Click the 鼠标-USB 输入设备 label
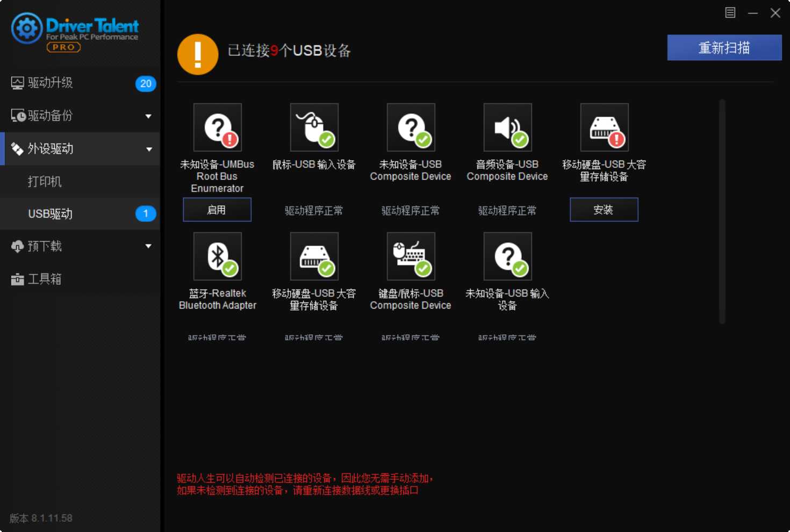 [x=314, y=164]
